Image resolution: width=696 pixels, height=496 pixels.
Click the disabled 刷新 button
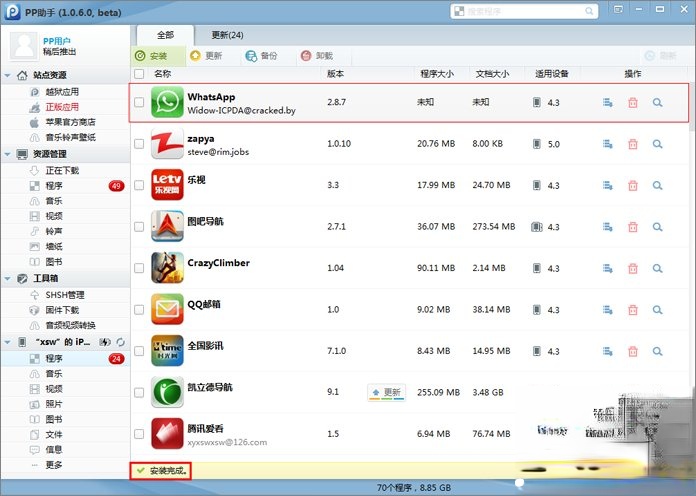660,56
